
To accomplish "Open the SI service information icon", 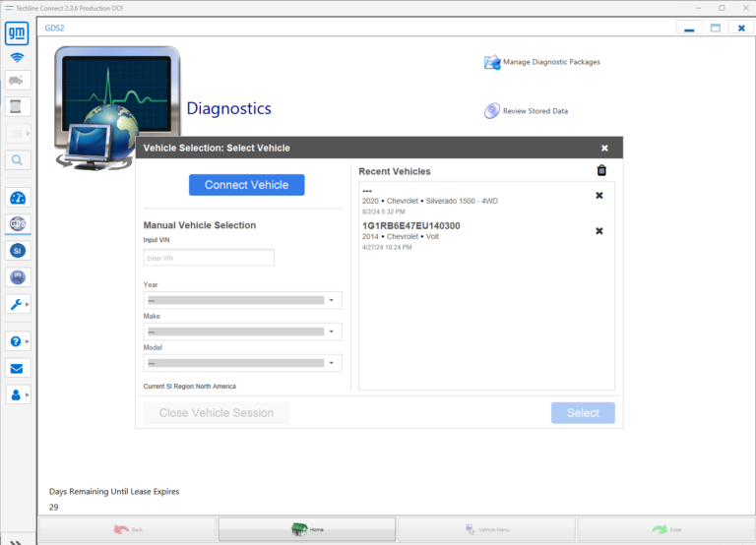I will click(x=18, y=251).
